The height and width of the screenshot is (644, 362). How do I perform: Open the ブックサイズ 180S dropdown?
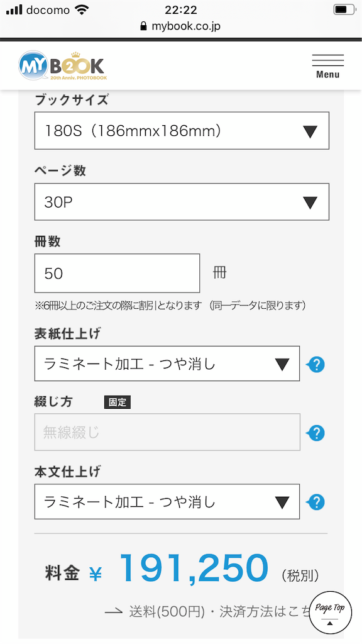point(182,131)
